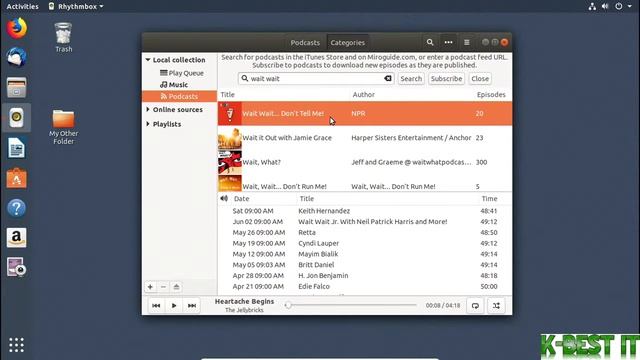Open Thunderbird mail from the dock

coord(16,58)
